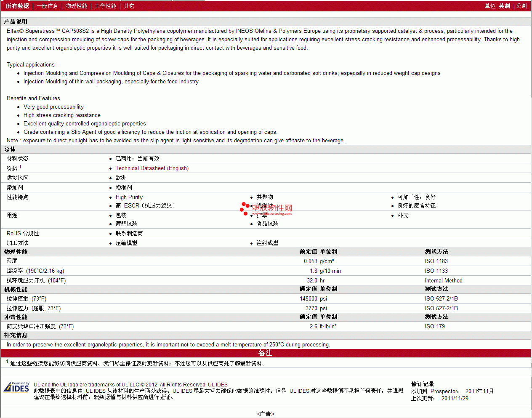Viewport: 532px width, 418px height.
Task: Click the density value 0.953
Action: (311, 261)
